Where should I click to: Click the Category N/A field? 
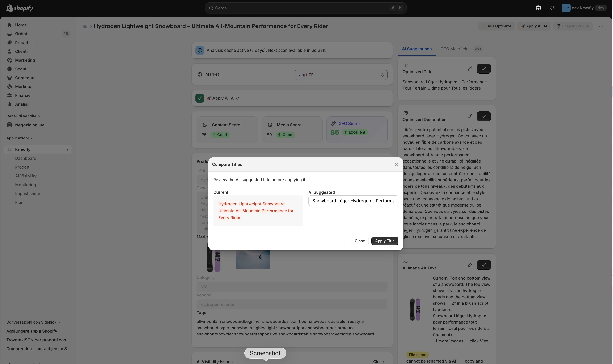pyautogui.click(x=292, y=287)
